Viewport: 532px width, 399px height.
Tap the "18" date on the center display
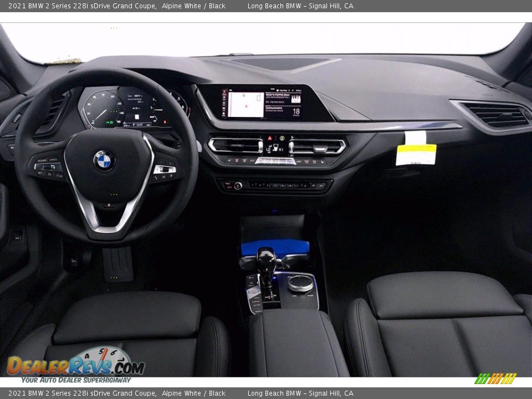(x=296, y=111)
